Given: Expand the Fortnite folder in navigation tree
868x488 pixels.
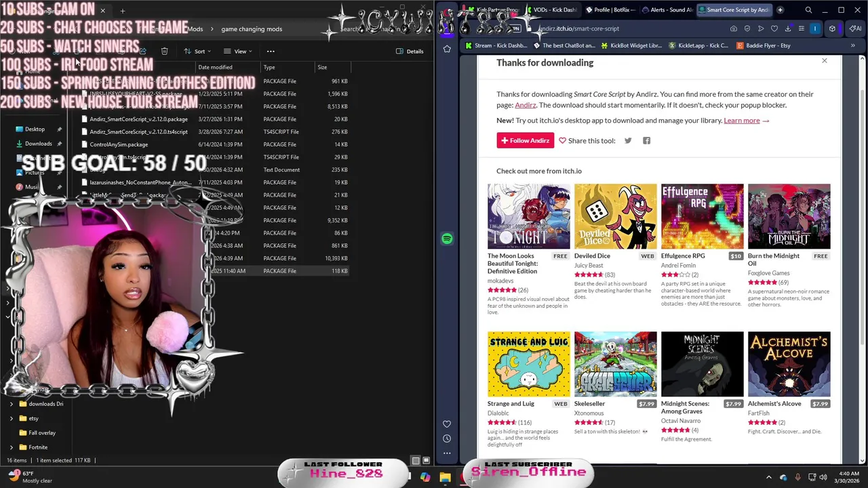Looking at the screenshot, I should [x=12, y=447].
